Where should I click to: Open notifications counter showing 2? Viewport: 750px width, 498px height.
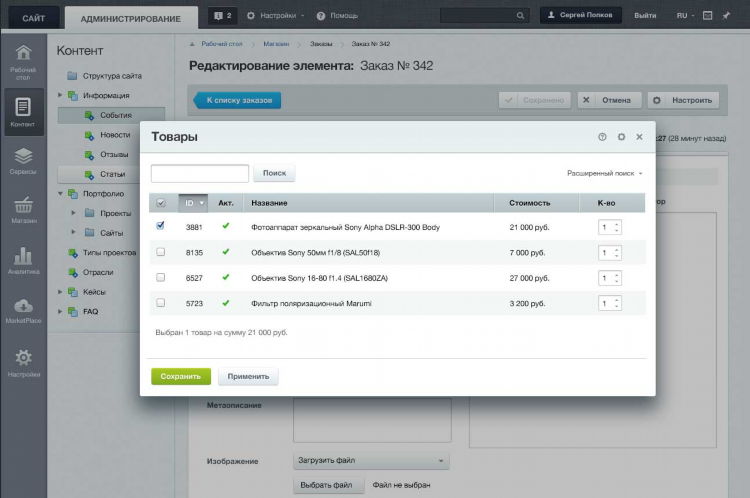pyautogui.click(x=223, y=16)
